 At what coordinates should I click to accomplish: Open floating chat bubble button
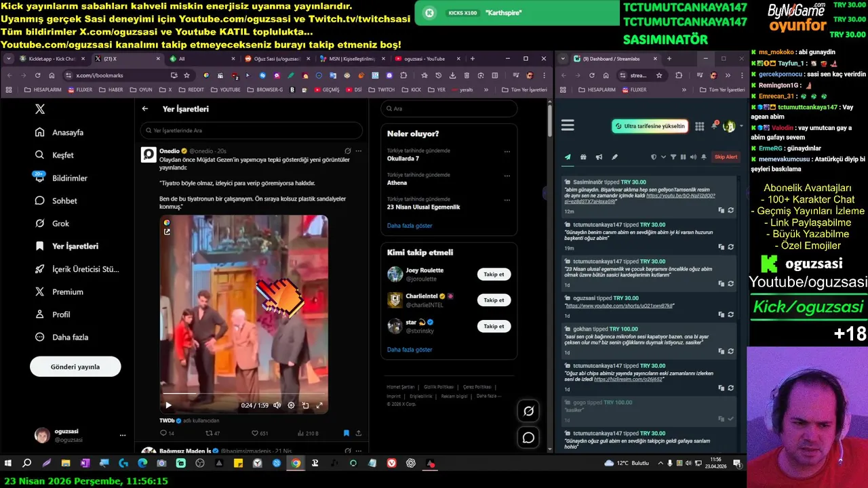coord(528,438)
